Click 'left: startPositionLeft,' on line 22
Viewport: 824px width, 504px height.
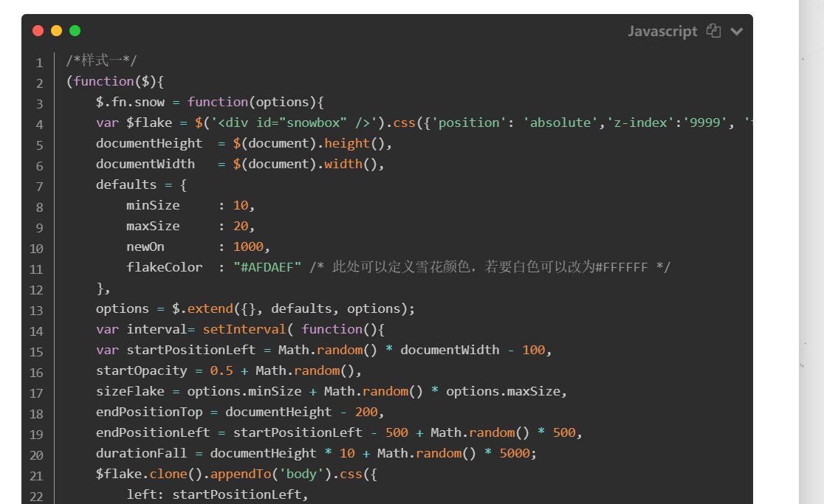click(217, 494)
